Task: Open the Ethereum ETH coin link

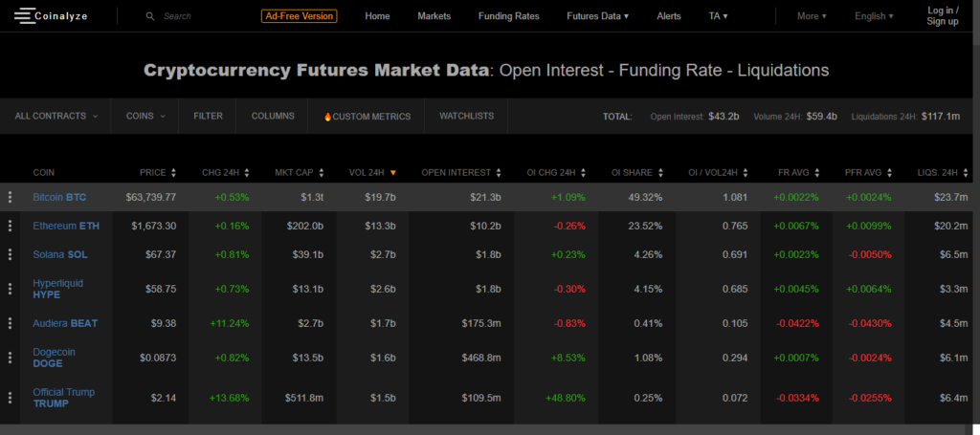Action: (66, 226)
